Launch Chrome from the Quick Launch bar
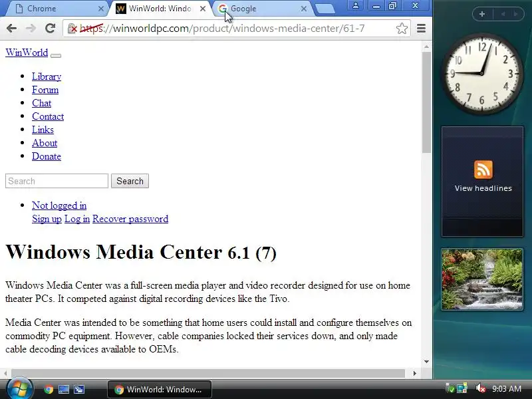 point(49,389)
